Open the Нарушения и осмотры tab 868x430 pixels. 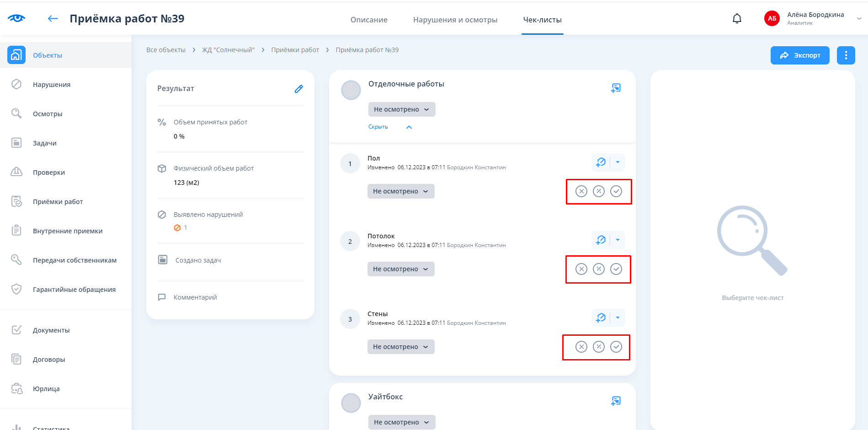coord(455,20)
